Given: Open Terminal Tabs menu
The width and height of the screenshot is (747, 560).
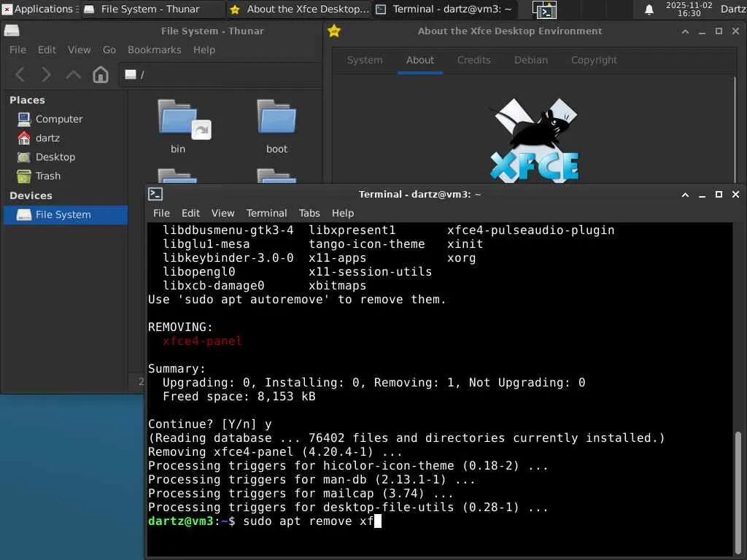Looking at the screenshot, I should tap(309, 214).
